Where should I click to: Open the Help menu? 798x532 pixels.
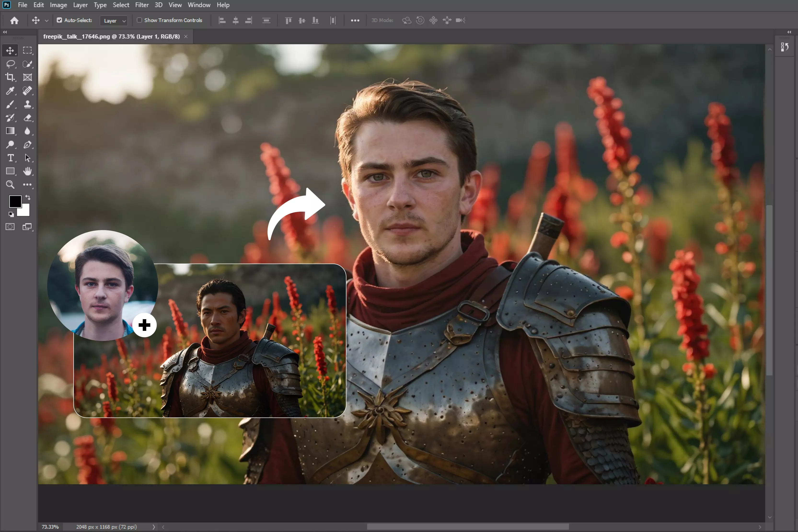[x=223, y=5]
